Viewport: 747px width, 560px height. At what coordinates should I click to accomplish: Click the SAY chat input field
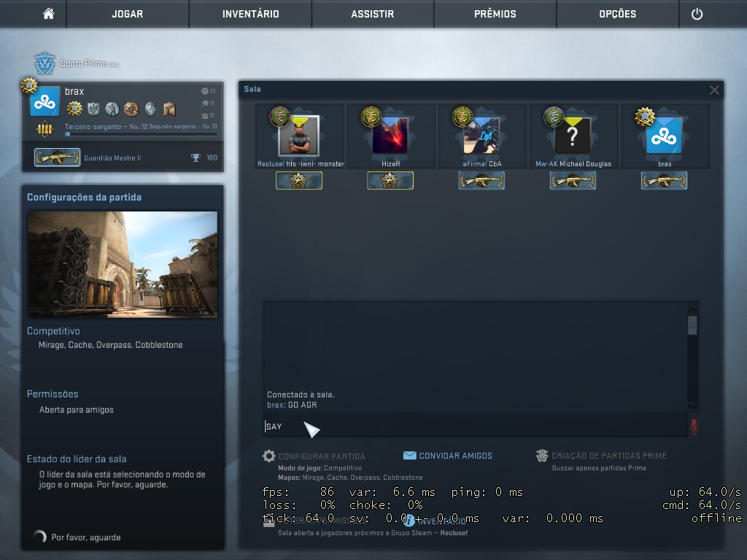pos(475,426)
